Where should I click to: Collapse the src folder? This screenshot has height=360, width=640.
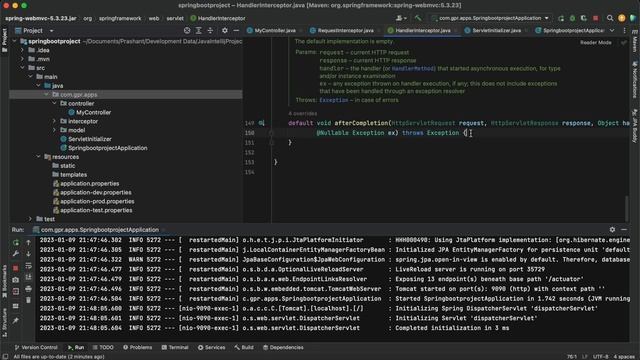(x=22, y=68)
